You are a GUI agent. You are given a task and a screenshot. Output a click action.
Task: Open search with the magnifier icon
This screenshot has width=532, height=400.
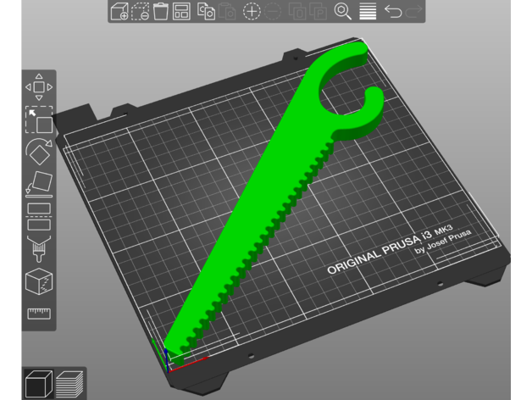[343, 11]
